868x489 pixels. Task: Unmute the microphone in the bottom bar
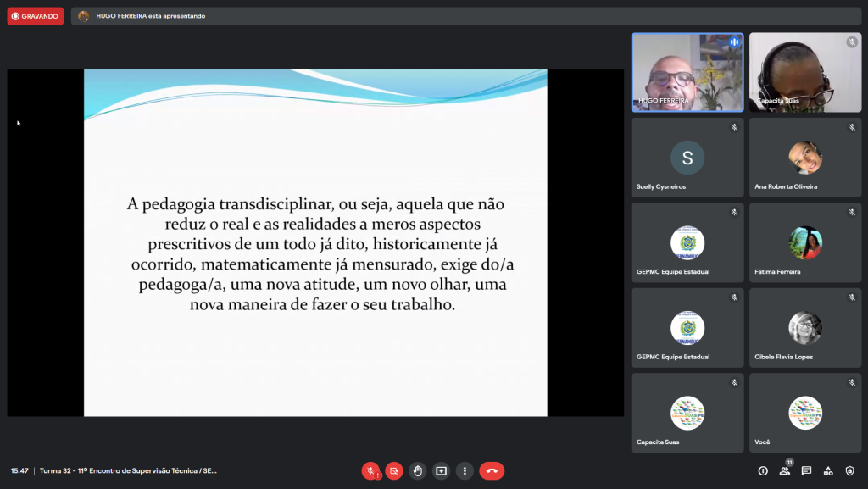point(370,470)
